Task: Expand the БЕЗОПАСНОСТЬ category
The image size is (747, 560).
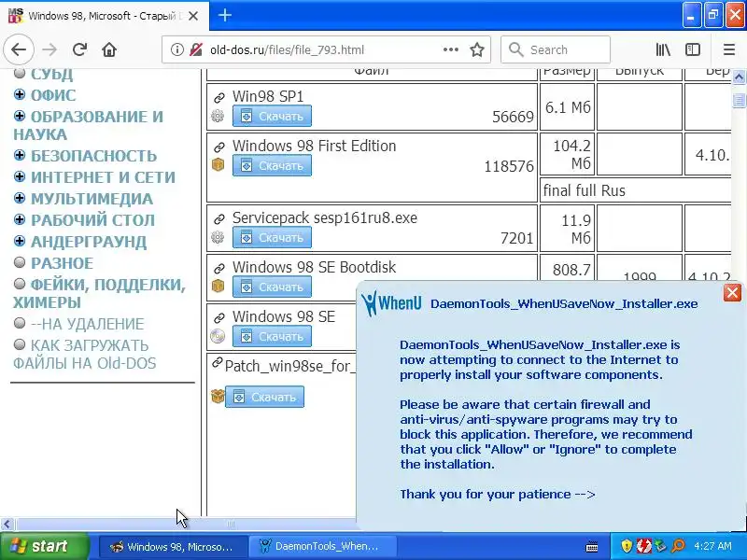Action: (x=20, y=155)
